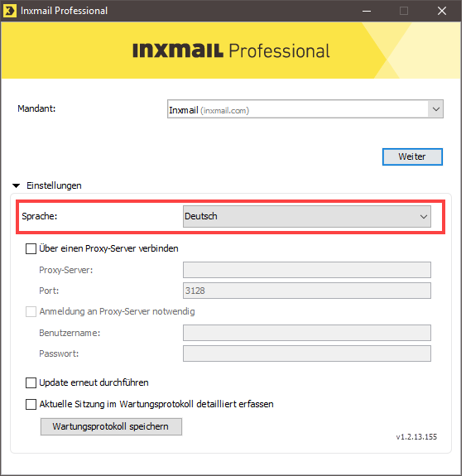Image resolution: width=466 pixels, height=476 pixels.
Task: Collapse the Einstellungen section triangle
Action: tap(16, 185)
